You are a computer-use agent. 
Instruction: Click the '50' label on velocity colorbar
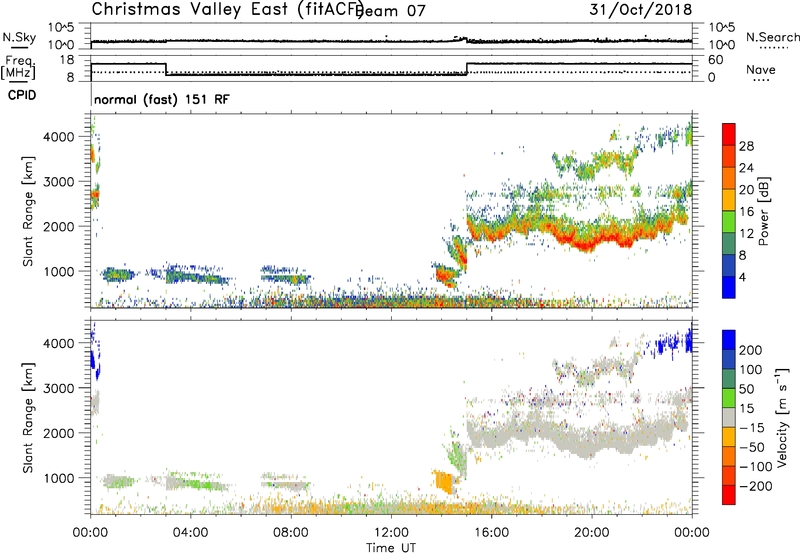[747, 389]
